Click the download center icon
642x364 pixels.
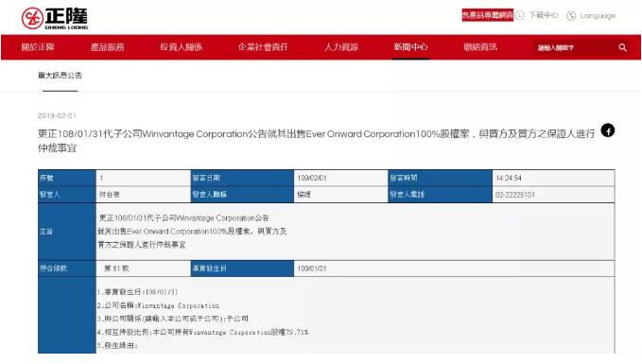click(x=520, y=15)
